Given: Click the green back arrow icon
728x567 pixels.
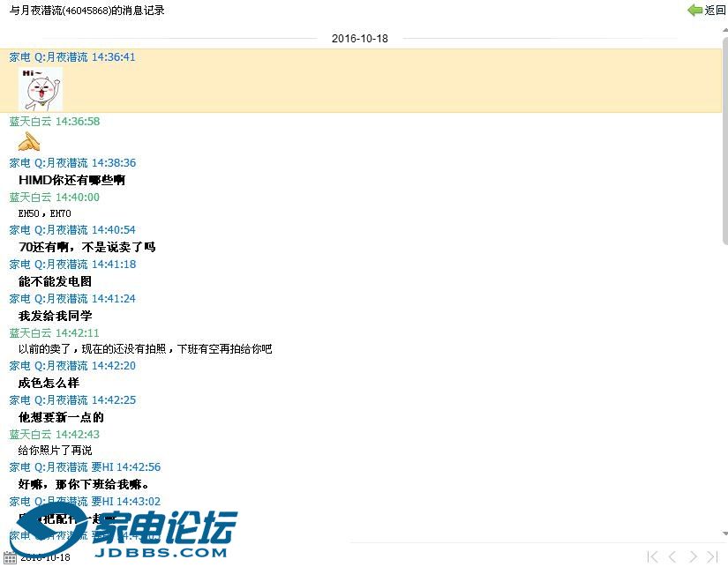Looking at the screenshot, I should pyautogui.click(x=694, y=11).
